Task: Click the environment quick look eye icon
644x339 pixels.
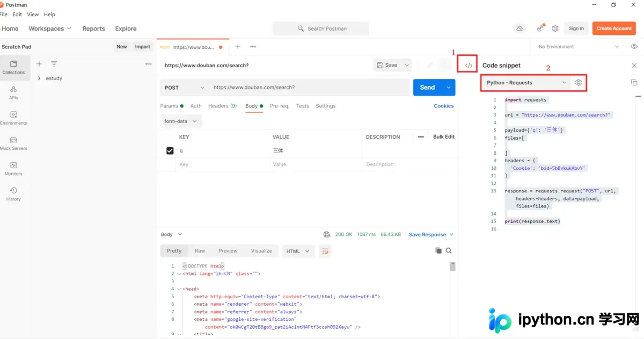Action: (x=634, y=47)
